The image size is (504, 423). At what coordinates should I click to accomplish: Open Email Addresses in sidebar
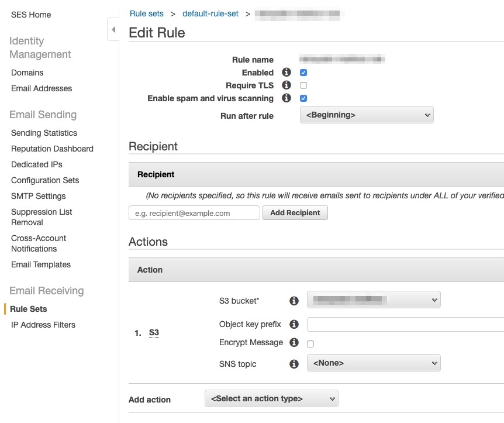42,88
